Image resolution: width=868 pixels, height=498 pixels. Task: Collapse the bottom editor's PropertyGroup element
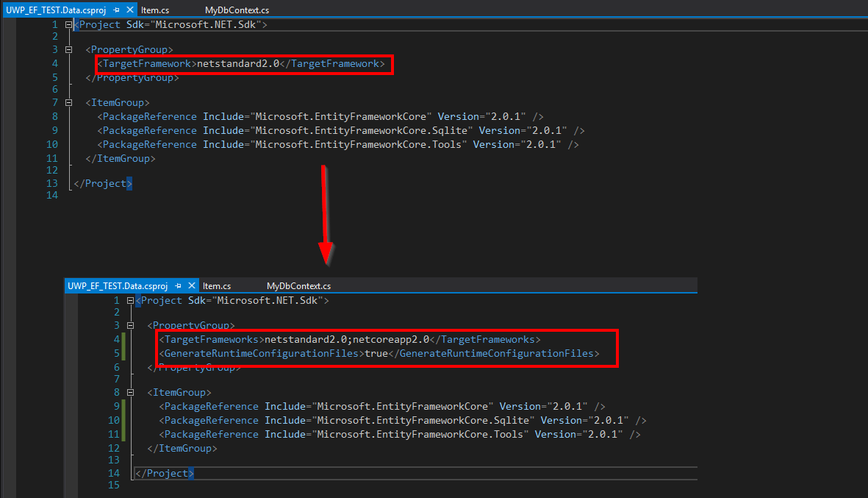click(129, 324)
